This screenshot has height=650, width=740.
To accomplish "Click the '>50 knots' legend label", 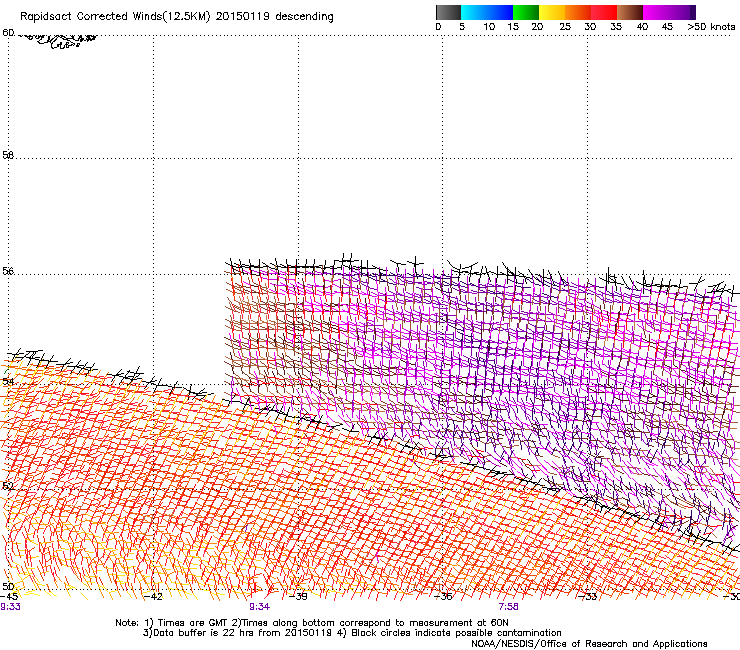I will (711, 27).
